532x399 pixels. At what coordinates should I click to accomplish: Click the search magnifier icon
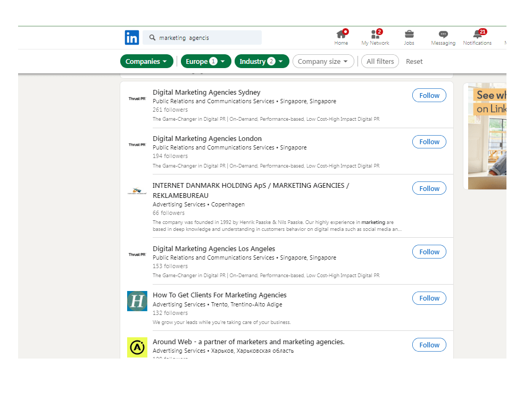tap(152, 38)
